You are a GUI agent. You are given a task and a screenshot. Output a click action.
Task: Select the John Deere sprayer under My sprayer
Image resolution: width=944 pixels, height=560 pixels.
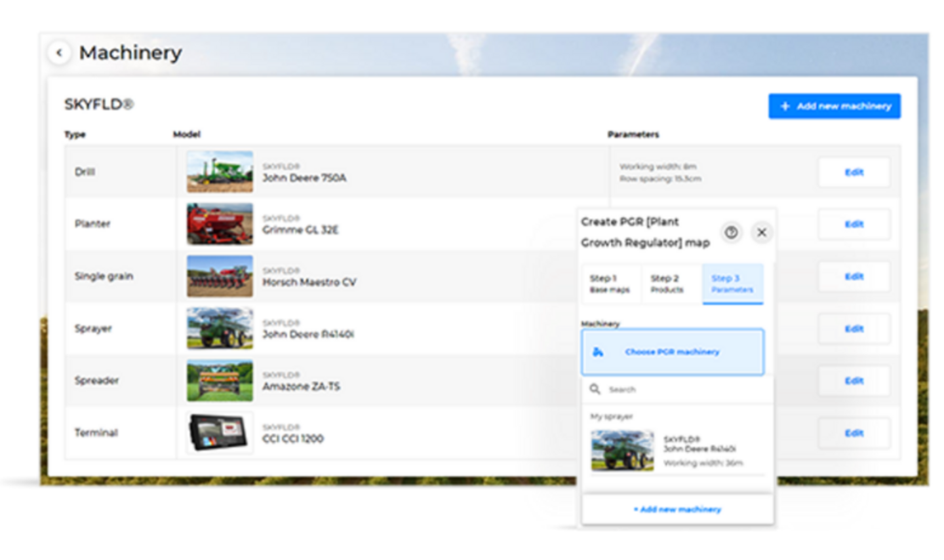coord(677,451)
